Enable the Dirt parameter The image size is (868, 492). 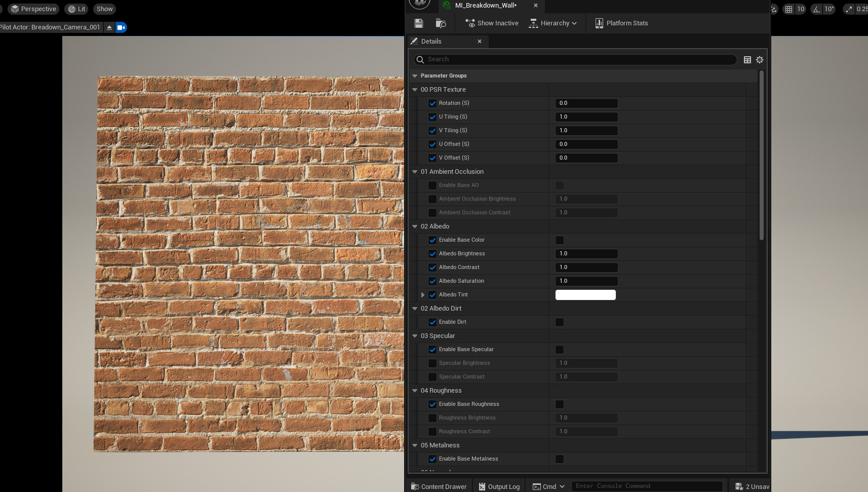click(x=559, y=322)
